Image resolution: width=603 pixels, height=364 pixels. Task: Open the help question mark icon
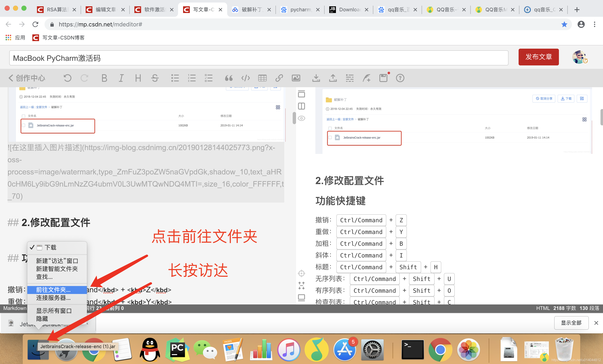[400, 78]
